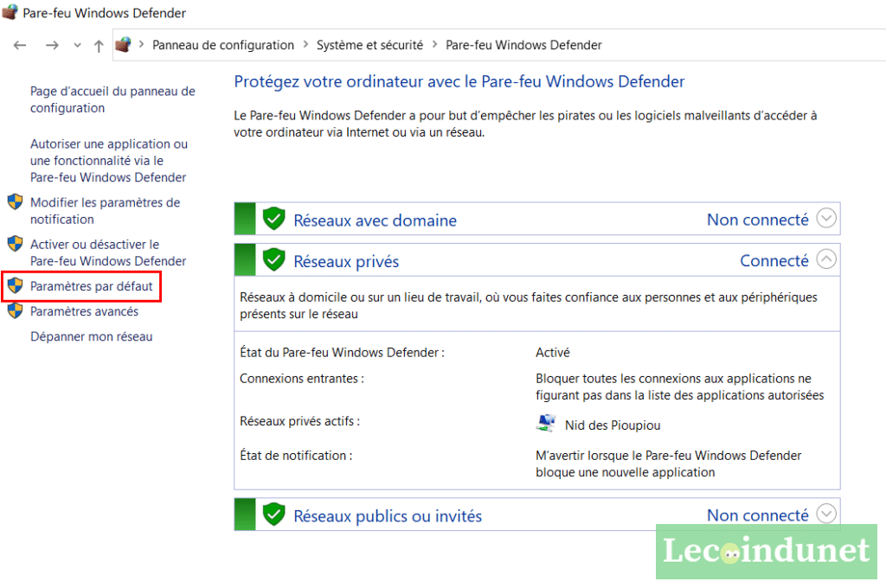Open Paramètres avancés in the sidebar

(84, 311)
